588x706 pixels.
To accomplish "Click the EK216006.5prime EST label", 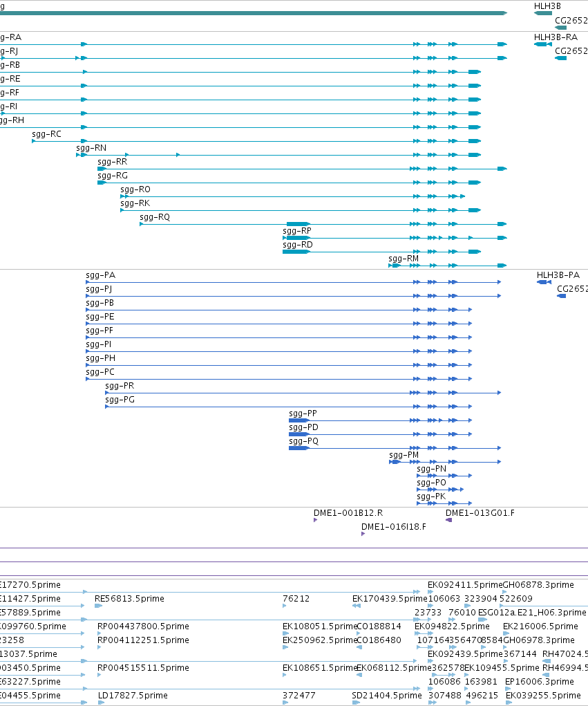I will coord(540,626).
